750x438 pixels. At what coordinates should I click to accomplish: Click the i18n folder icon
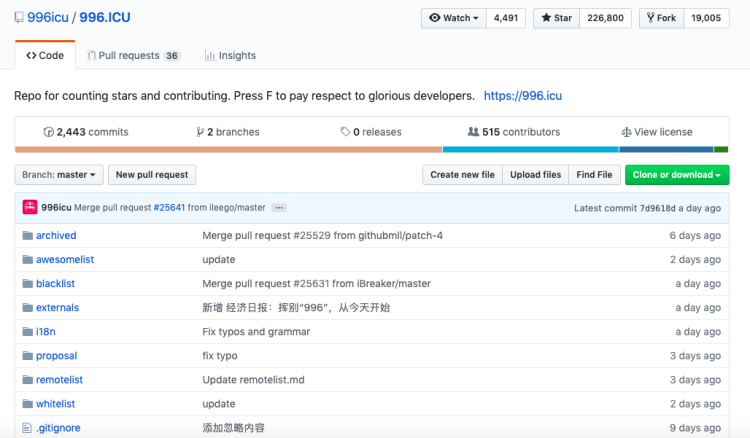[x=28, y=331]
